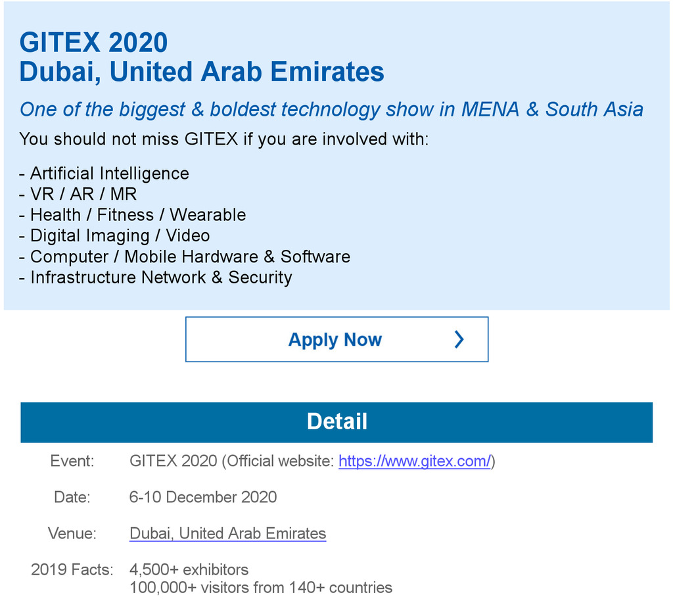Click the 2019 Facts: row label
This screenshot has height=616, width=673.
pos(72,569)
